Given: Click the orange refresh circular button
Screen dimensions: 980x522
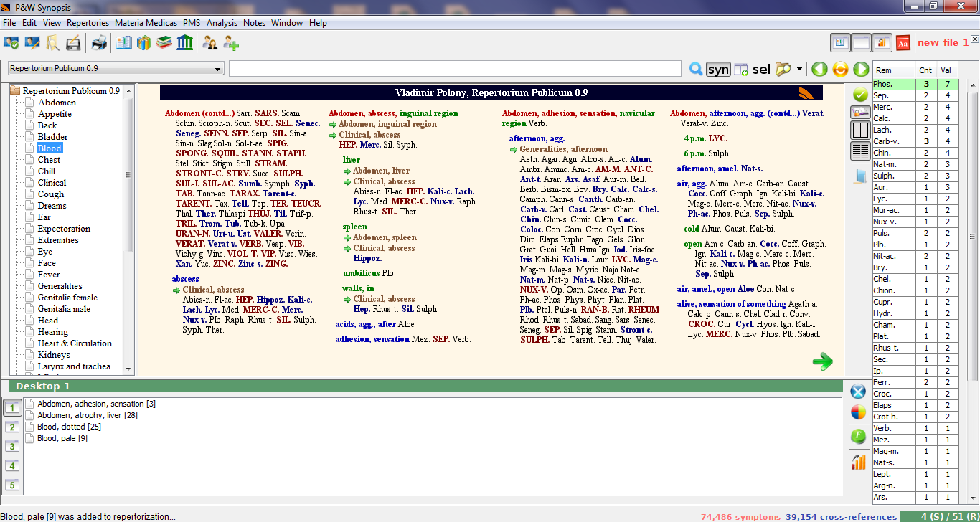Looking at the screenshot, I should coord(840,69).
